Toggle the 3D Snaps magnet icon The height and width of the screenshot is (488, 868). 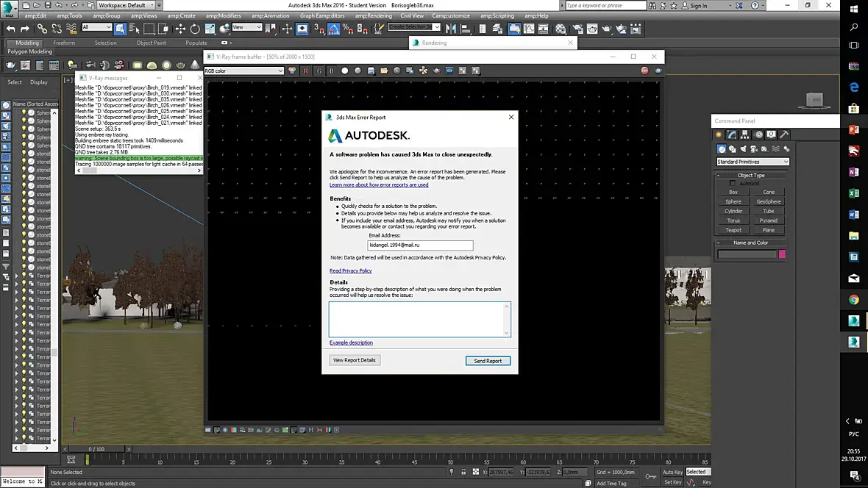(x=319, y=29)
